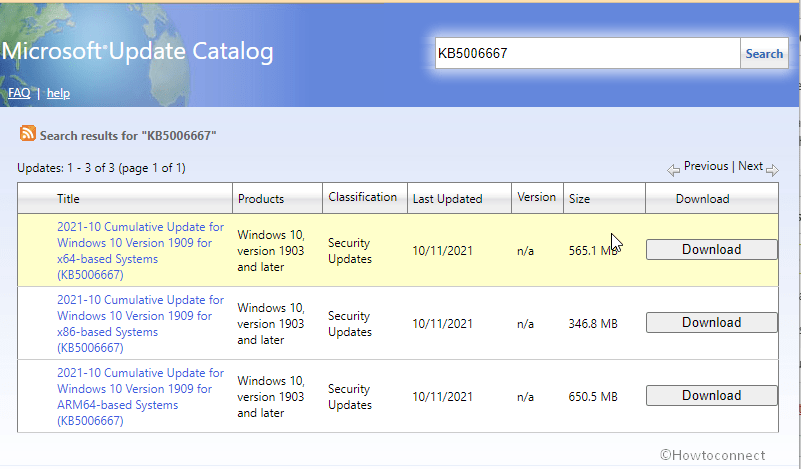Select Security Updates cell in x64 row
Screen dimensions: 801x469
tap(350, 251)
